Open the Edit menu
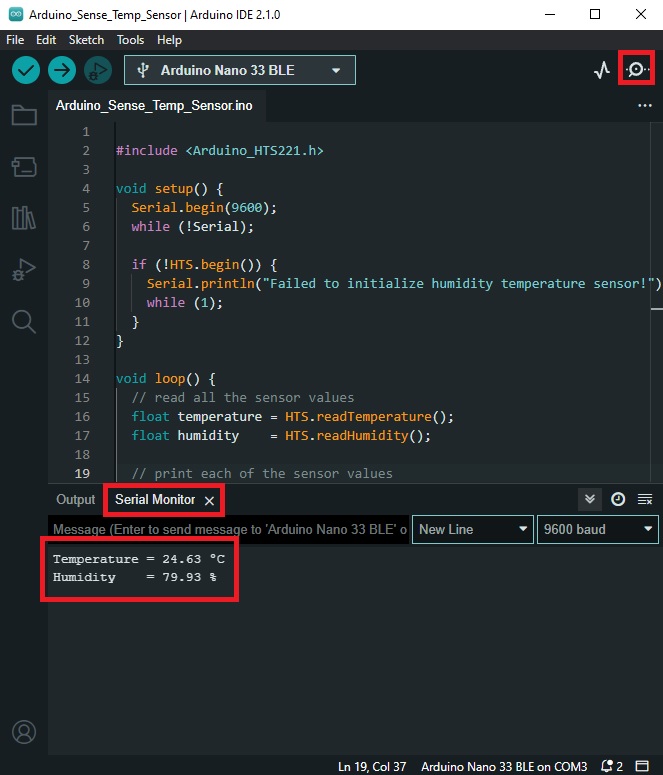The width and height of the screenshot is (663, 775). [x=46, y=40]
